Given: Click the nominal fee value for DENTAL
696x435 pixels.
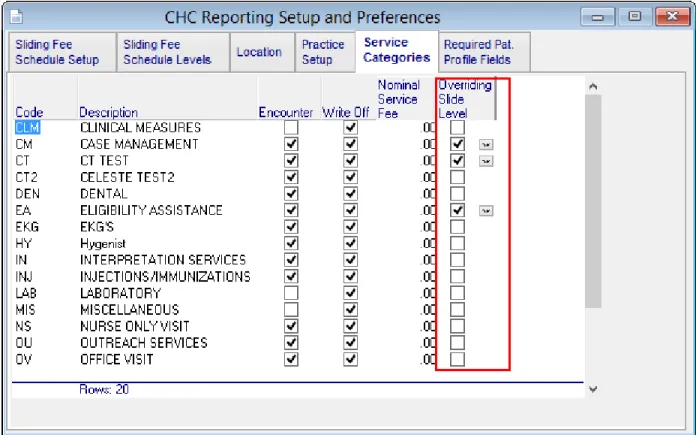Looking at the screenshot, I should pos(428,194).
